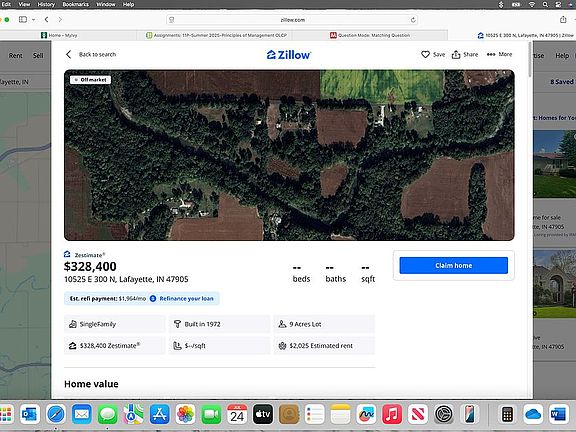The width and height of the screenshot is (576, 432).
Task: Open Music from the dock
Action: coord(392,415)
